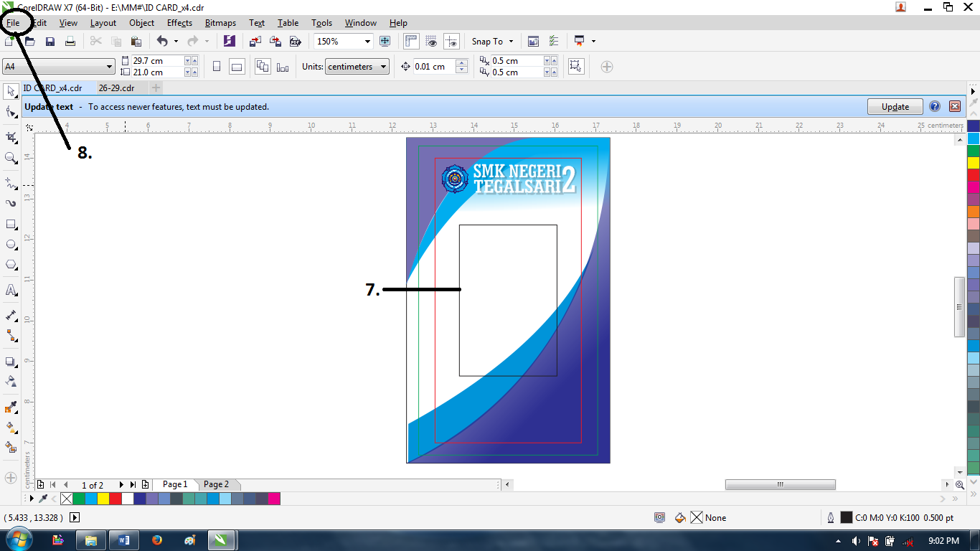Open the Units dropdown showing centimeters
This screenshot has height=551, width=980.
357,66
